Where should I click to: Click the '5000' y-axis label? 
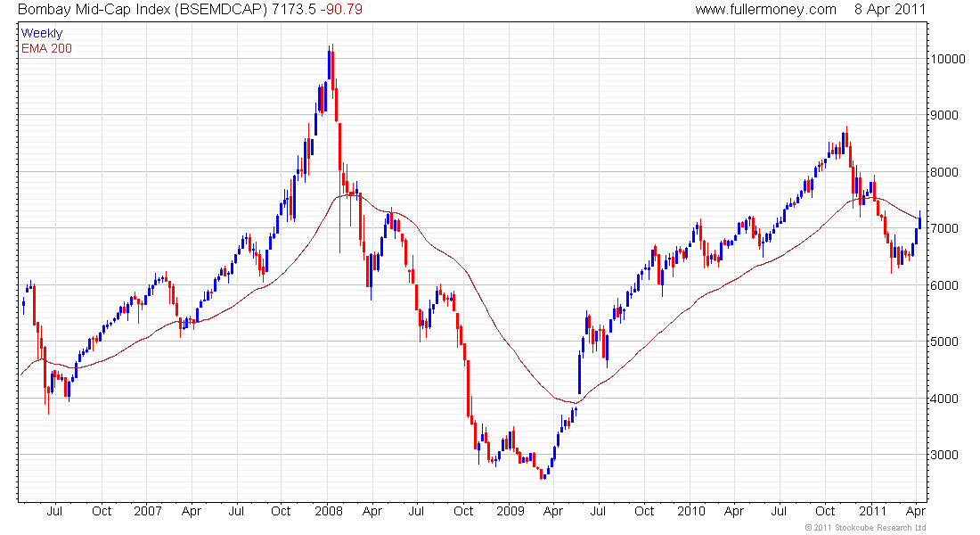pyautogui.click(x=944, y=342)
